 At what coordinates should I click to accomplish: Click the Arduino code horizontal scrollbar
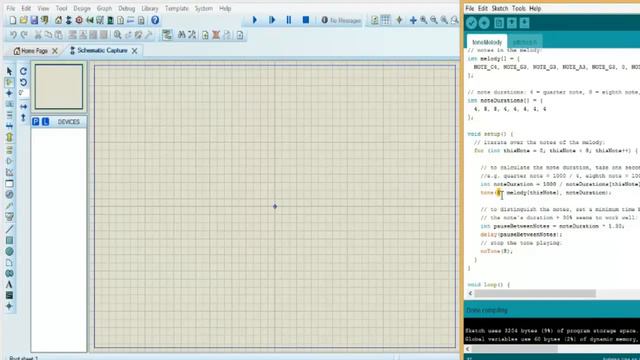click(535, 293)
